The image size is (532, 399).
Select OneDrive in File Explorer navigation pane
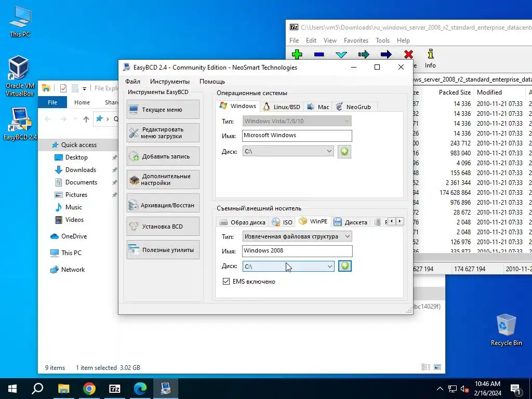click(x=74, y=236)
